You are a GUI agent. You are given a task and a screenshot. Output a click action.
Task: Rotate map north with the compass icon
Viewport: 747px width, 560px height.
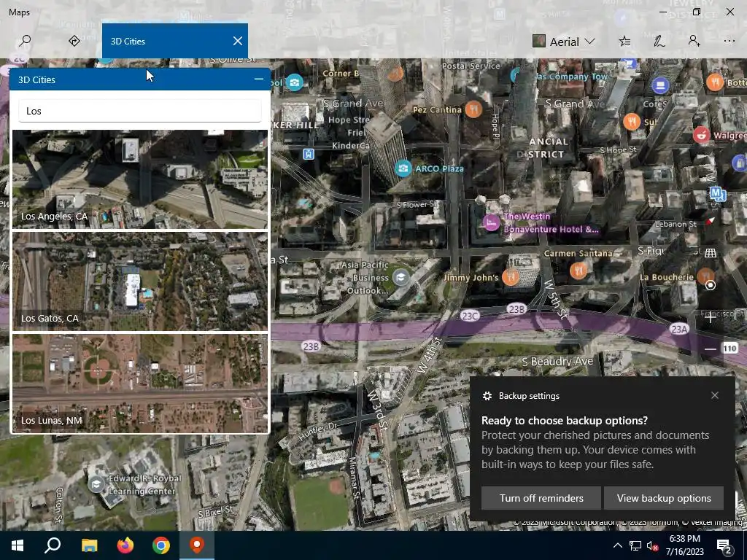pos(711,220)
